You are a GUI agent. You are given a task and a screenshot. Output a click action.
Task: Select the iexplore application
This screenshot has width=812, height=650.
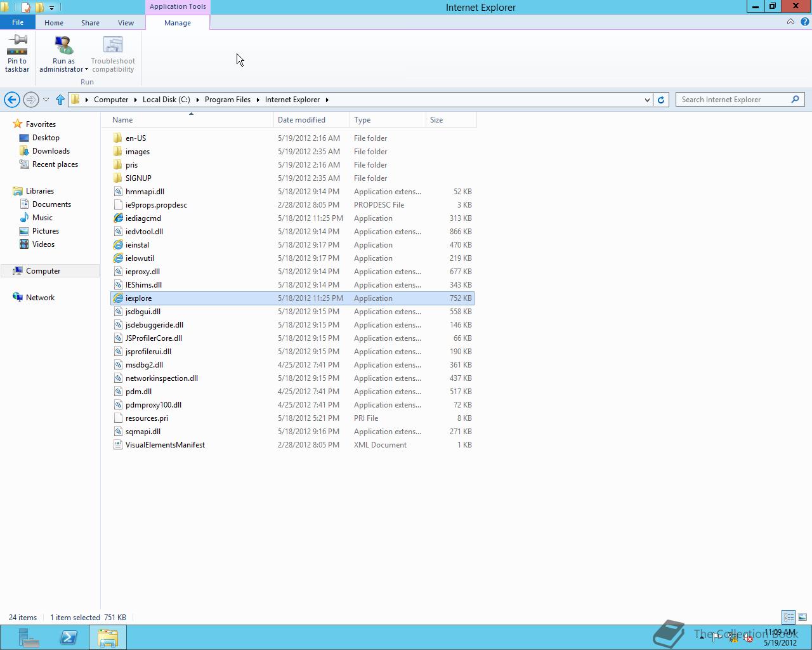(292, 298)
